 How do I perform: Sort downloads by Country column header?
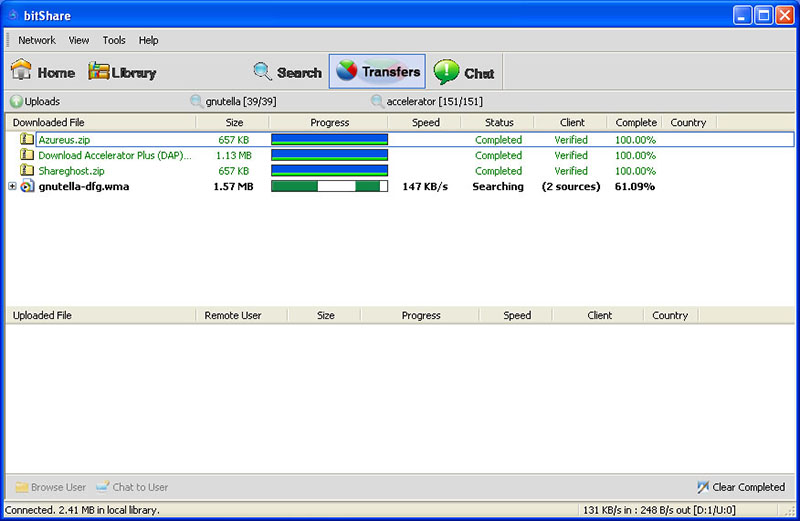[689, 122]
